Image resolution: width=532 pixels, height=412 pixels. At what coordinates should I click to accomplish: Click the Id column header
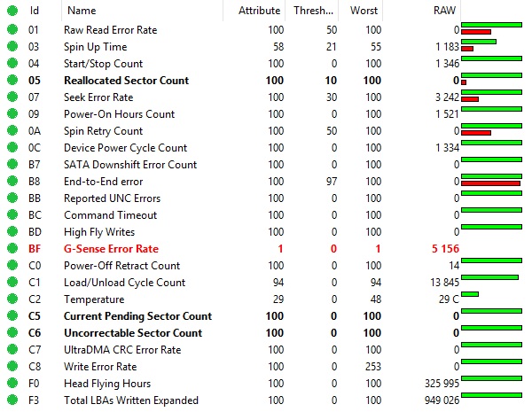click(35, 11)
